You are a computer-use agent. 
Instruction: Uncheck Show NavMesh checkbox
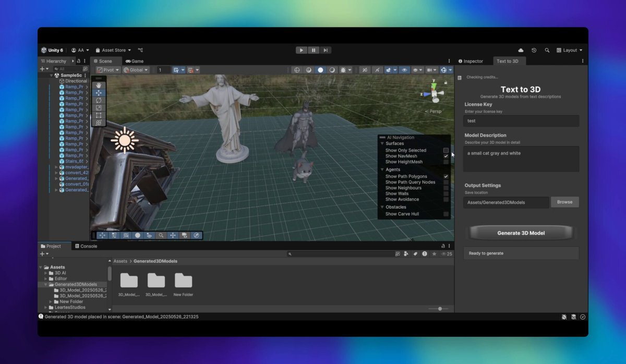(446, 156)
